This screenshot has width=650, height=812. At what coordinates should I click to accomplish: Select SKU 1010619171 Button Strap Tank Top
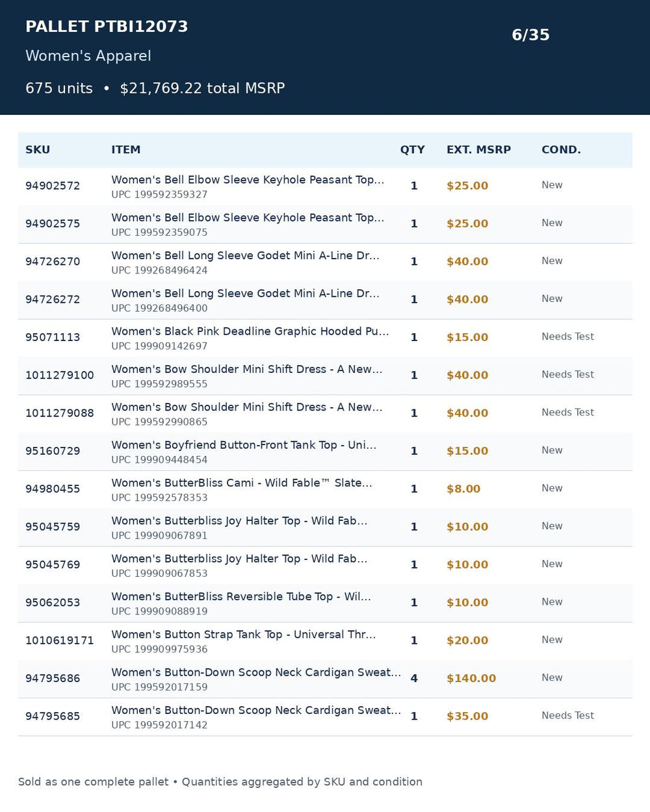(x=325, y=641)
